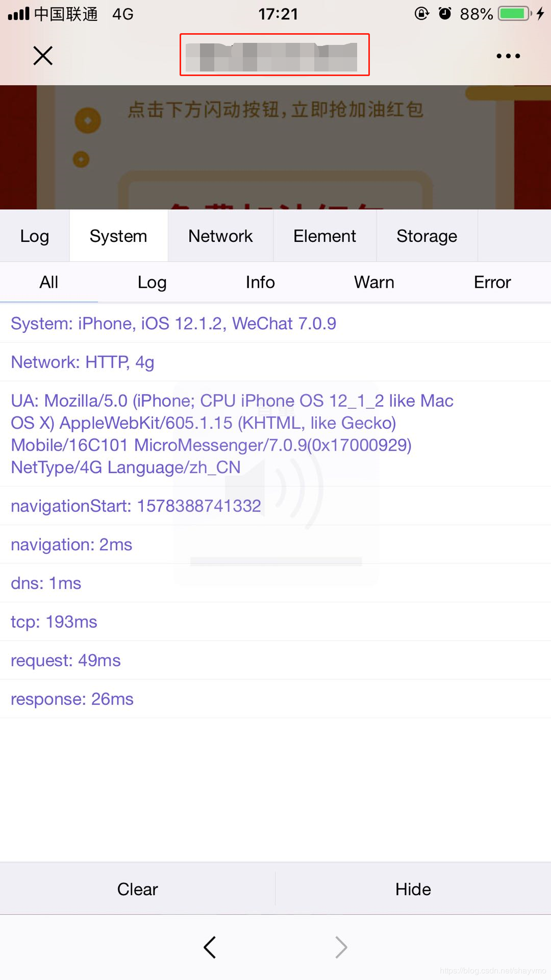
Task: Clear the console output
Action: pos(138,889)
